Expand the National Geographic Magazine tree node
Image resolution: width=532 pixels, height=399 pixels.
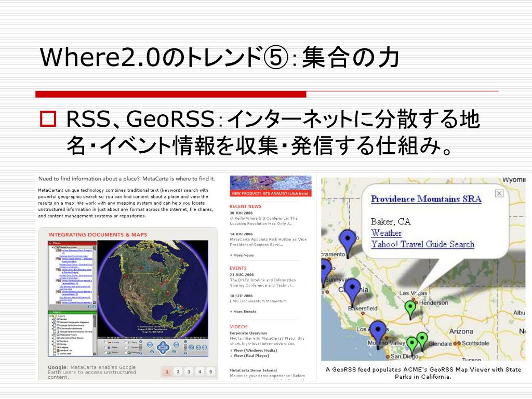coord(51,322)
